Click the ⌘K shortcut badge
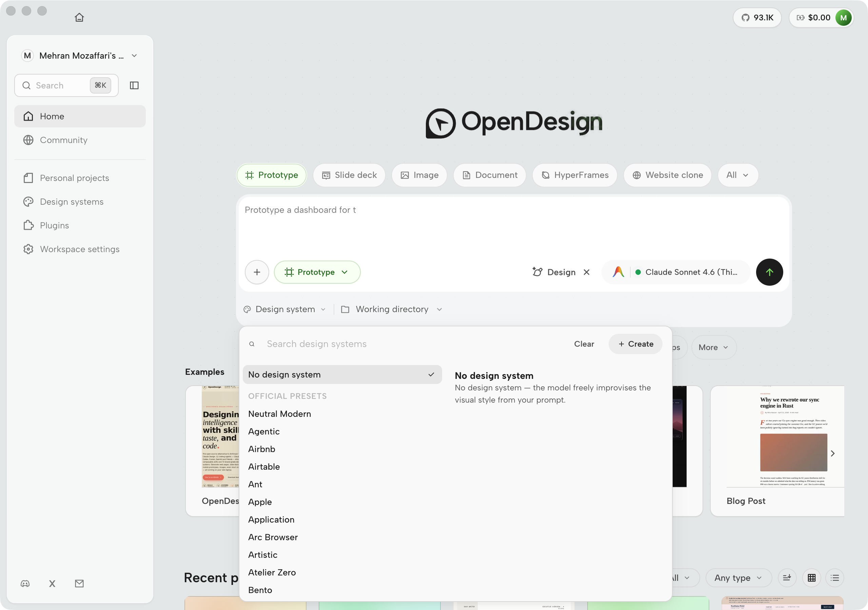 pos(100,85)
